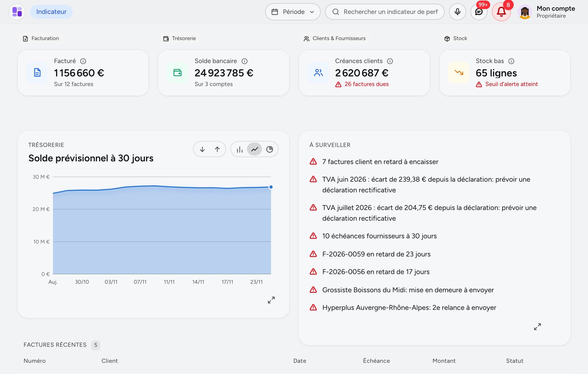Open '26 factures dues' alert
The height and width of the screenshot is (374, 588).
(362, 84)
